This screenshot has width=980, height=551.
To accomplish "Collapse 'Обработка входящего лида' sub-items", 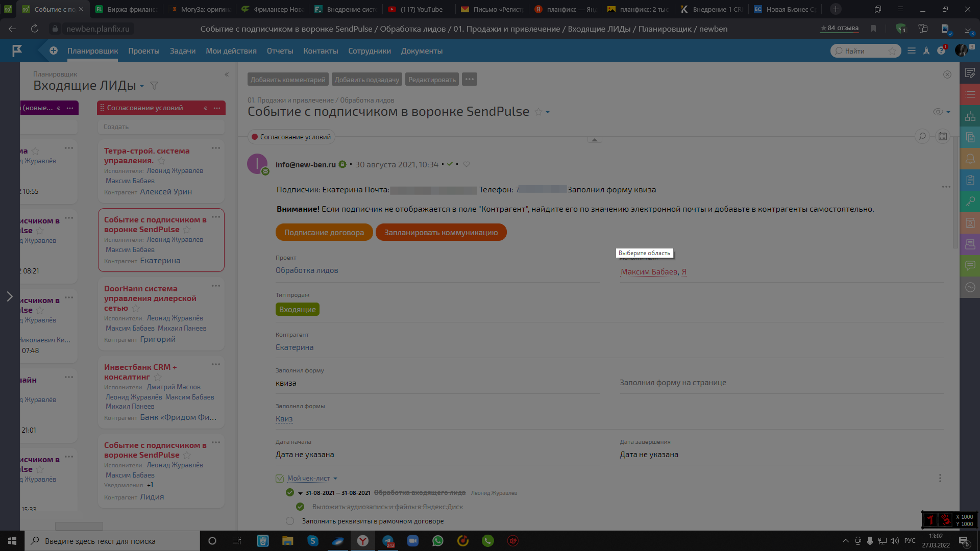I will click(x=300, y=493).
